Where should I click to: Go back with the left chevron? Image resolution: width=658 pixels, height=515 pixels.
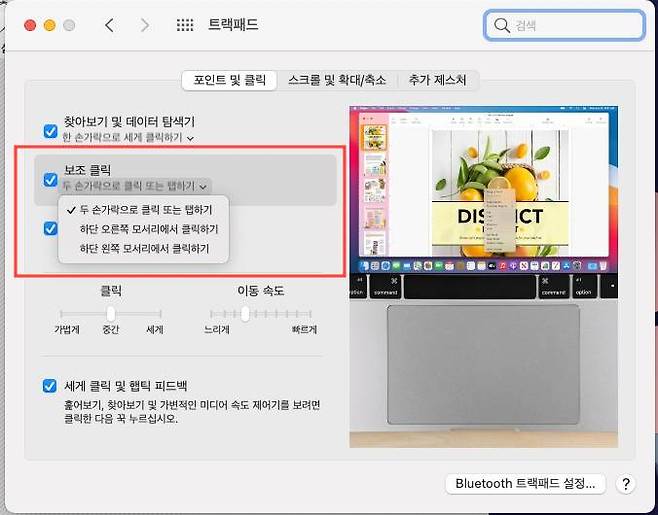[109, 26]
